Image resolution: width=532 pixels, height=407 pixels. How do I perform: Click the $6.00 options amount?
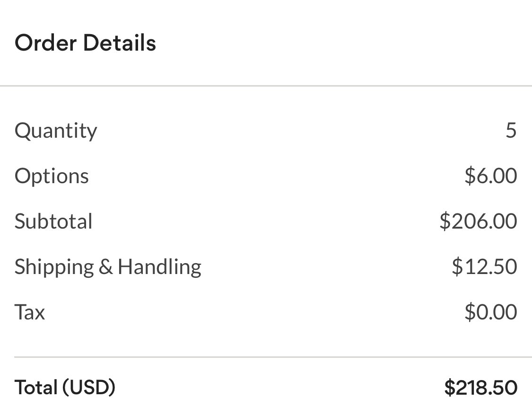click(490, 176)
